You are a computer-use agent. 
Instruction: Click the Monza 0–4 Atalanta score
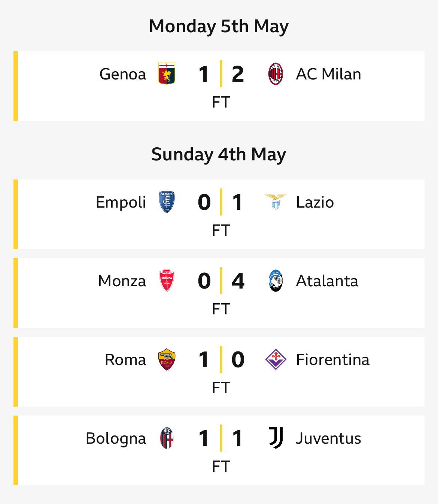pyautogui.click(x=221, y=281)
